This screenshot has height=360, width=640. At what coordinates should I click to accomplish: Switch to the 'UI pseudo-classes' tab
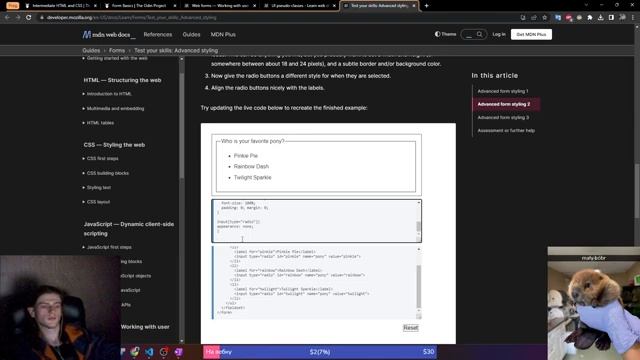(x=299, y=6)
